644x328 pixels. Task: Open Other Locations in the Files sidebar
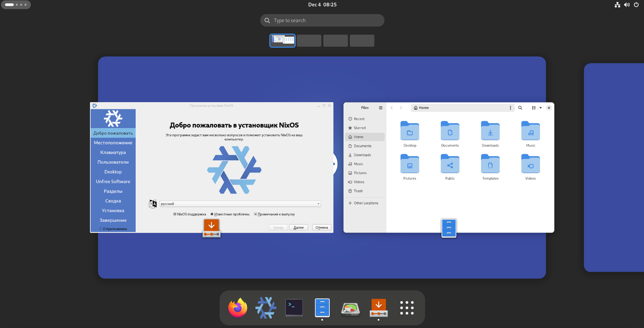pos(365,203)
